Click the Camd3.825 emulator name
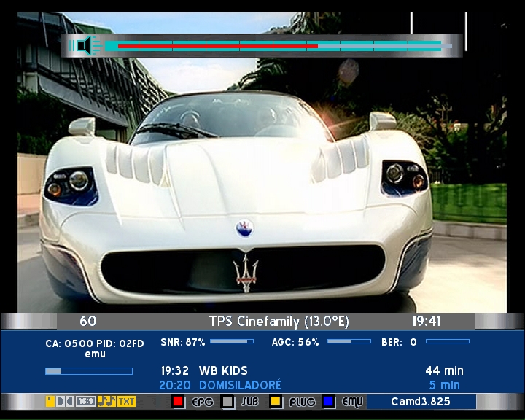The width and height of the screenshot is (525, 420). (421, 402)
